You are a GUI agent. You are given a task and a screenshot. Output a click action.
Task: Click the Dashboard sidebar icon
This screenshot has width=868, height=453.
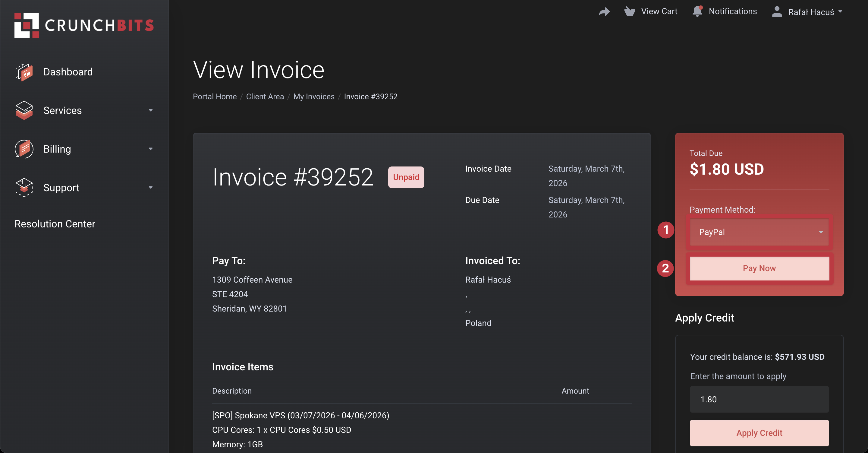(x=24, y=72)
